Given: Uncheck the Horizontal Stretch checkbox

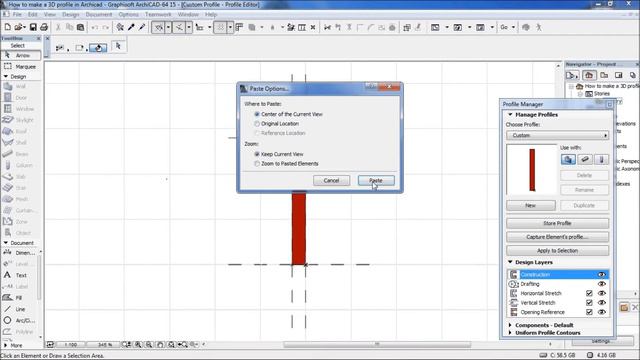Looking at the screenshot, I should click(589, 293).
